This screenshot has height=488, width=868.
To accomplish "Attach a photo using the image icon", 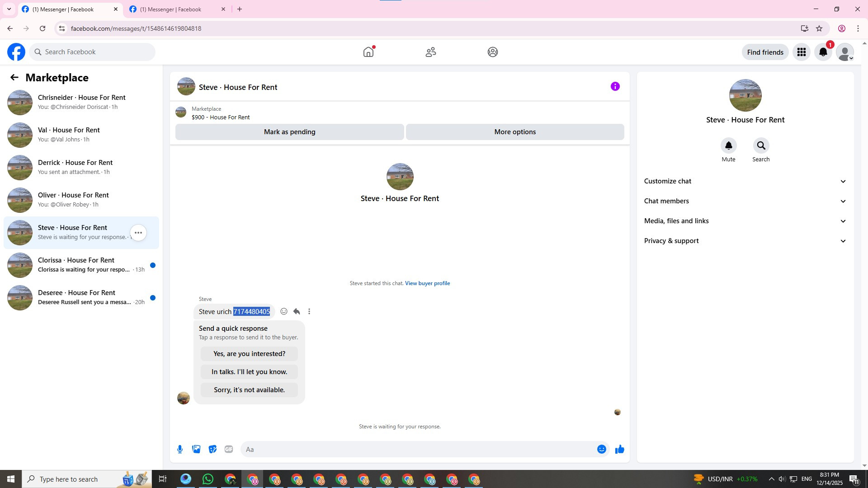I will pyautogui.click(x=196, y=449).
